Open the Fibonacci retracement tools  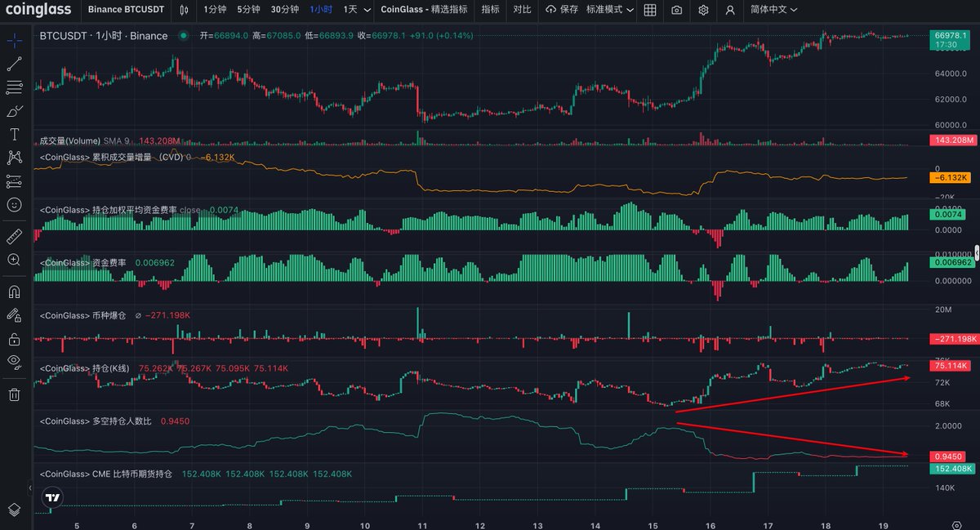pos(14,87)
